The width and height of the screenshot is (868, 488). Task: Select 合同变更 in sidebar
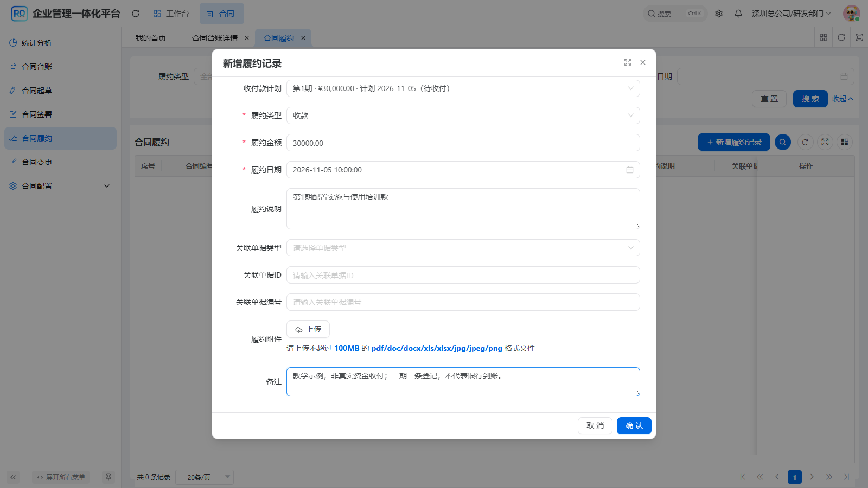(x=60, y=162)
